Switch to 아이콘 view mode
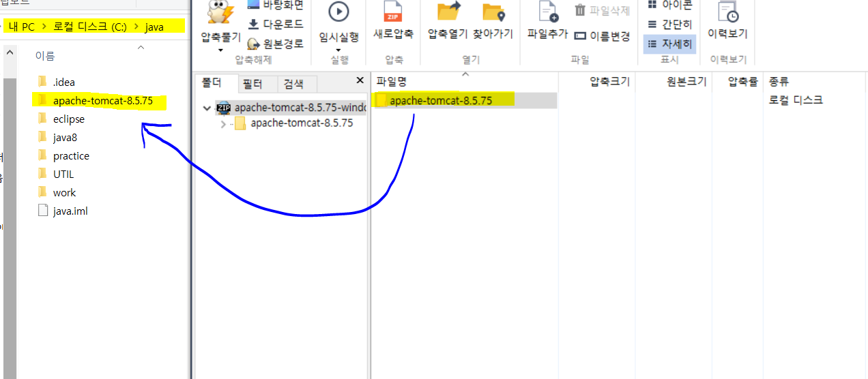The image size is (868, 379). click(x=669, y=5)
